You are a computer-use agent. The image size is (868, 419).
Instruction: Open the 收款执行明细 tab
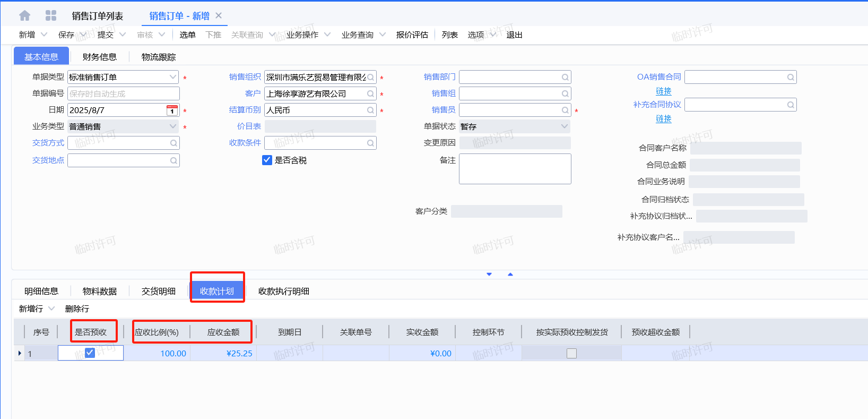click(283, 291)
